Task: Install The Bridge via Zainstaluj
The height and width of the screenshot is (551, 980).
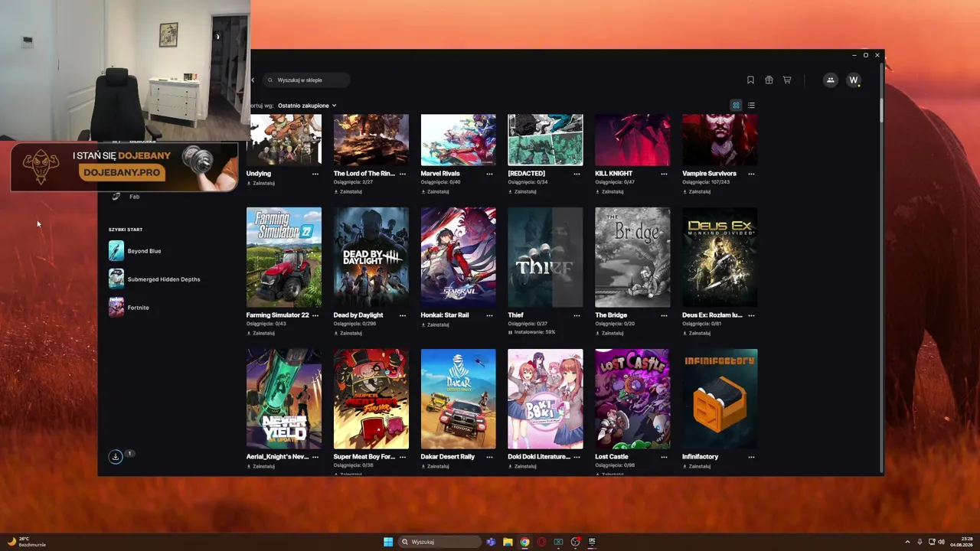Action: point(609,333)
